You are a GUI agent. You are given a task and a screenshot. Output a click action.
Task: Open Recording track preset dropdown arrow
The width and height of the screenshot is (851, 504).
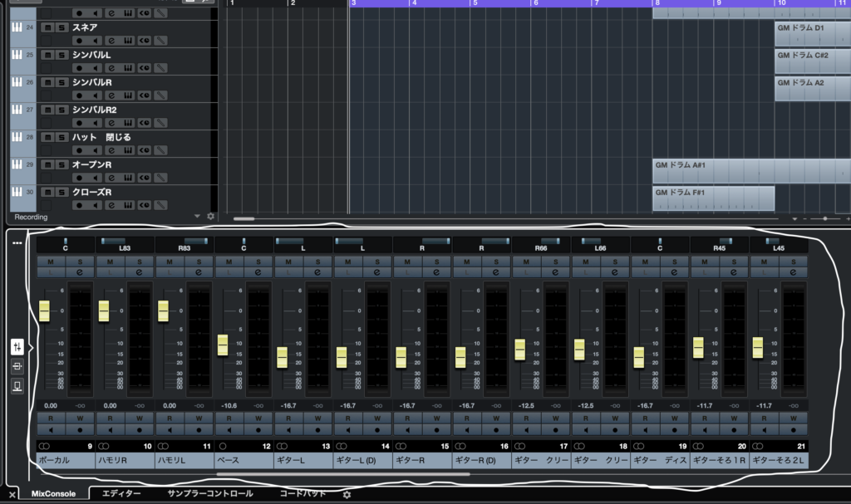click(197, 216)
